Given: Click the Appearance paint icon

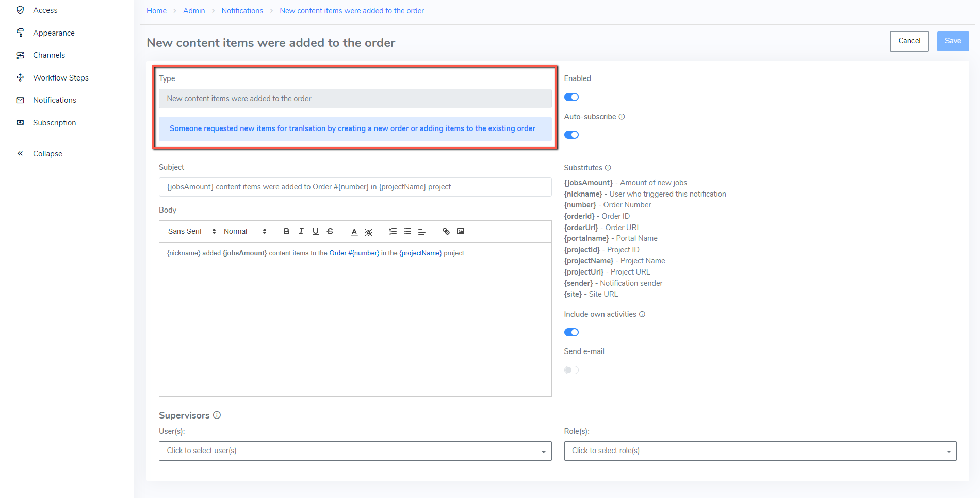Looking at the screenshot, I should [x=20, y=33].
